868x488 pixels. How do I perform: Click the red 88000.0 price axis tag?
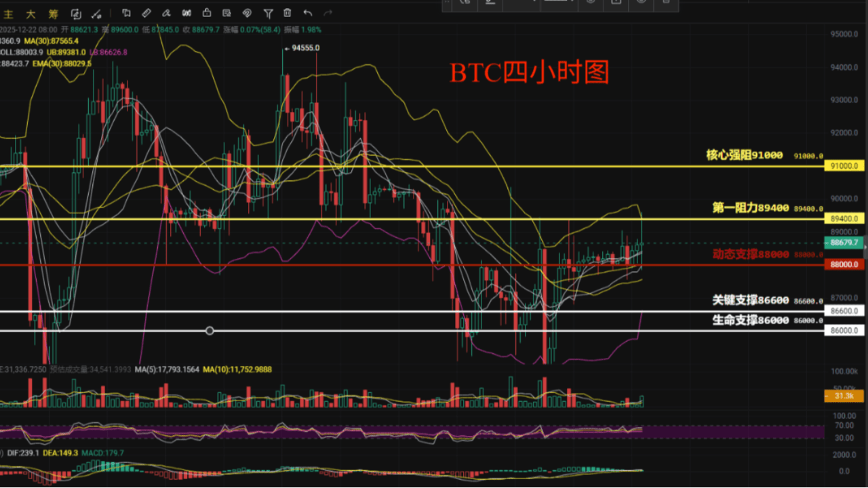click(x=844, y=265)
